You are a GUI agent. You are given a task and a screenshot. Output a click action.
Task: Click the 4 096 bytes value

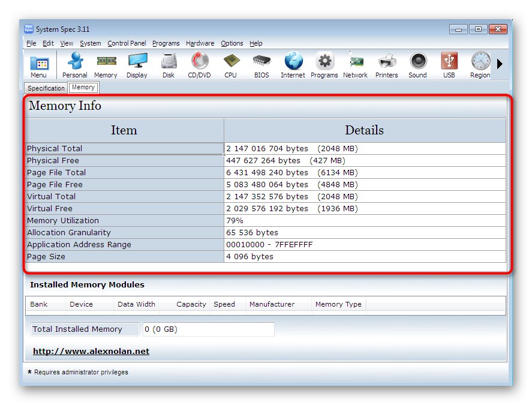(250, 257)
